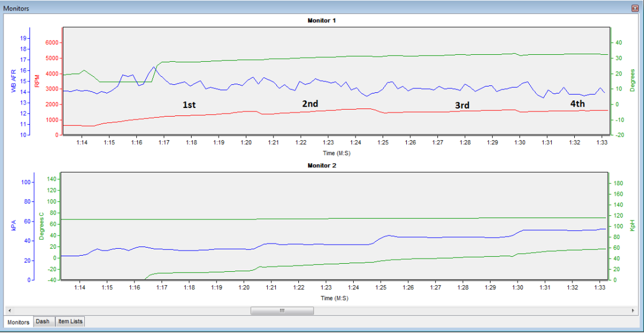Click the Monitors window title
The width and height of the screenshot is (644, 333).
16,9
